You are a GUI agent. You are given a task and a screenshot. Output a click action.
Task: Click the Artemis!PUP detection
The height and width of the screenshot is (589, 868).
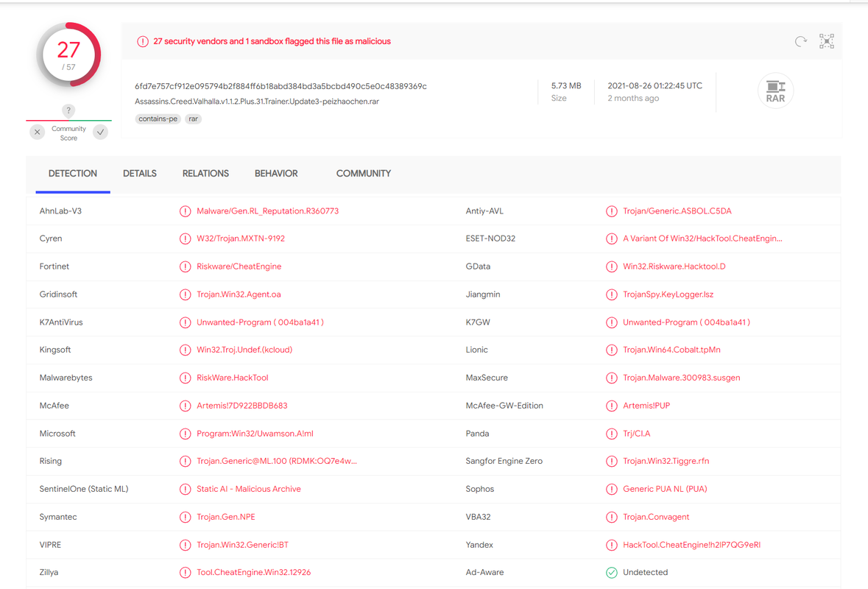point(646,406)
